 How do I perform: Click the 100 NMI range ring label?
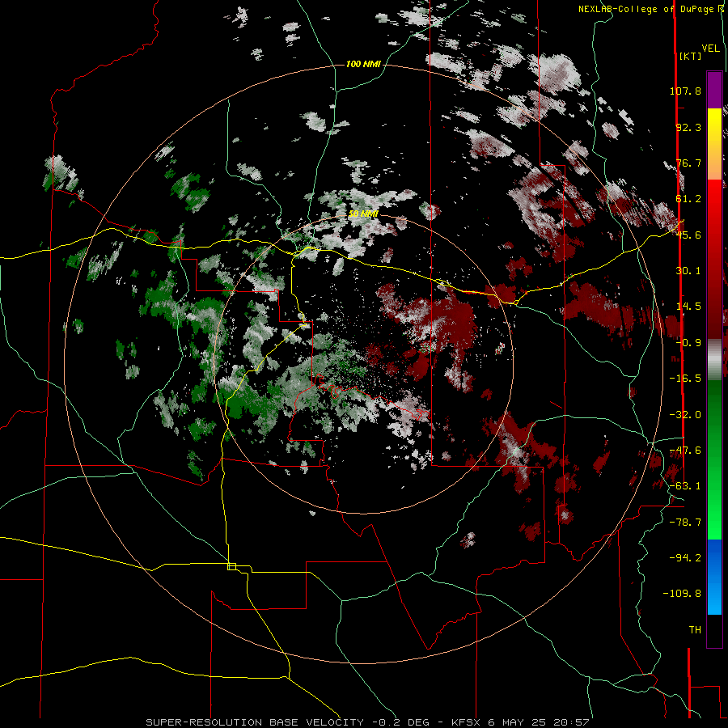(x=363, y=64)
